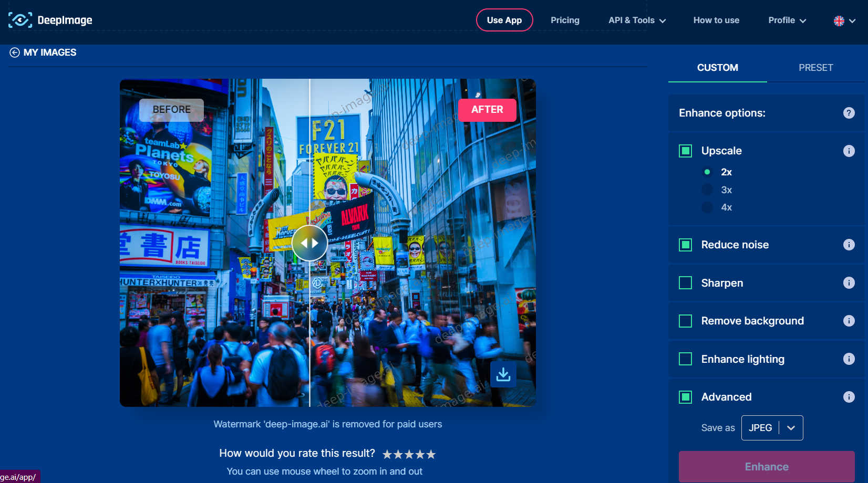
Task: Click the BEFORE label badge
Action: pyautogui.click(x=171, y=110)
